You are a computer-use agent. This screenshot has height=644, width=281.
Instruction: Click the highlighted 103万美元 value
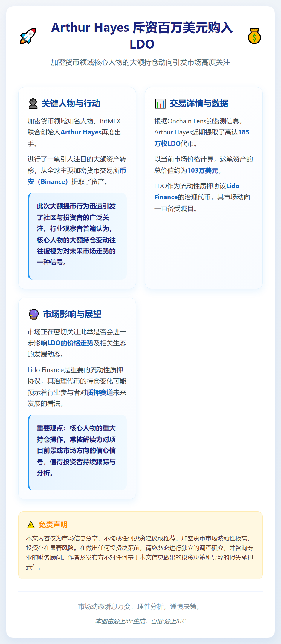(203, 171)
